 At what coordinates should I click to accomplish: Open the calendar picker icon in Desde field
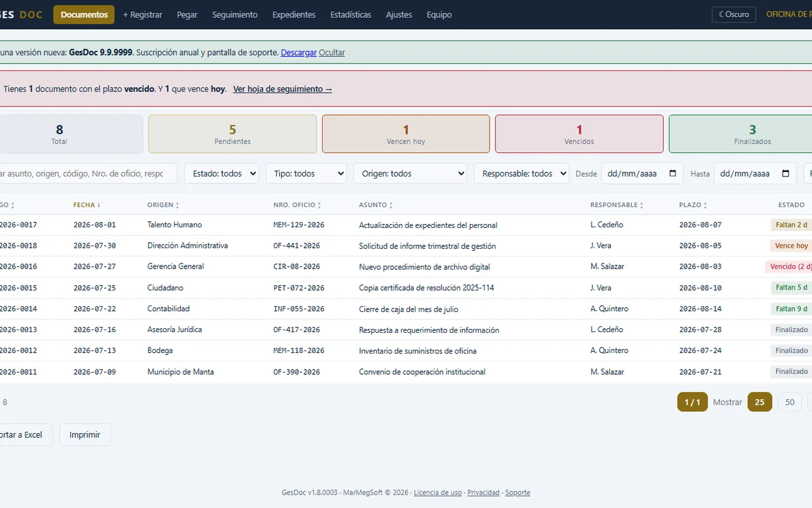click(x=672, y=173)
